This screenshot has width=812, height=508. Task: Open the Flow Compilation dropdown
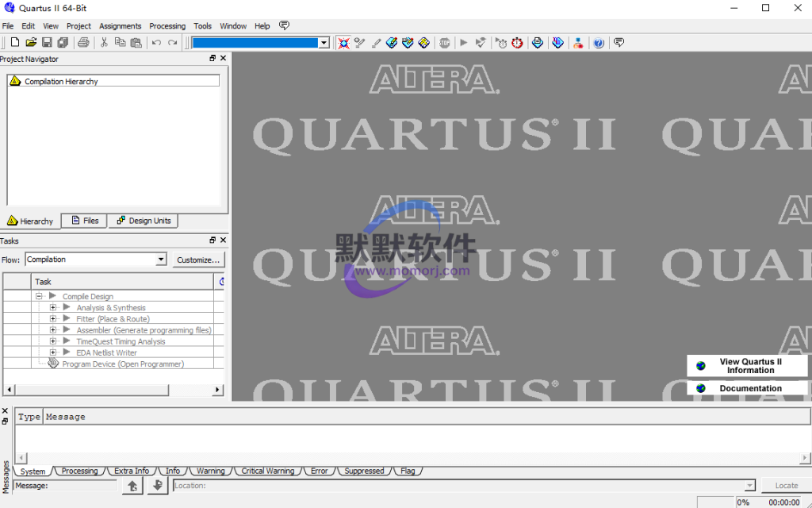(161, 260)
